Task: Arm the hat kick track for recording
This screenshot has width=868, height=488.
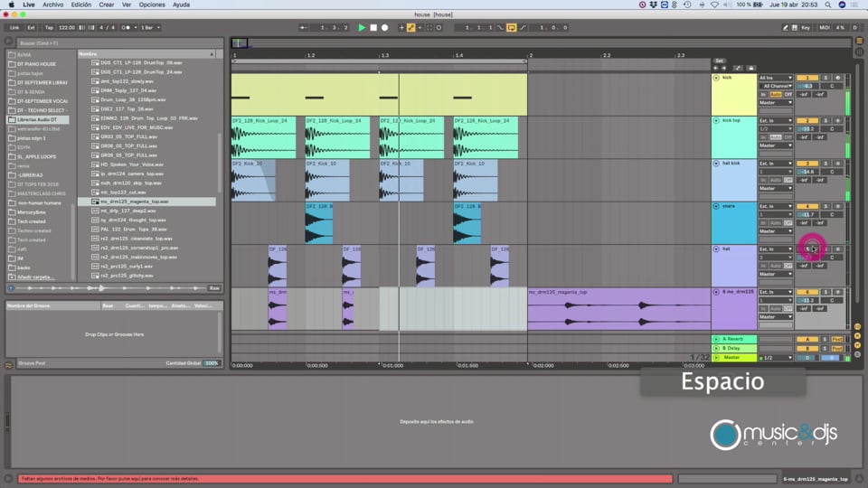Action: [837, 164]
